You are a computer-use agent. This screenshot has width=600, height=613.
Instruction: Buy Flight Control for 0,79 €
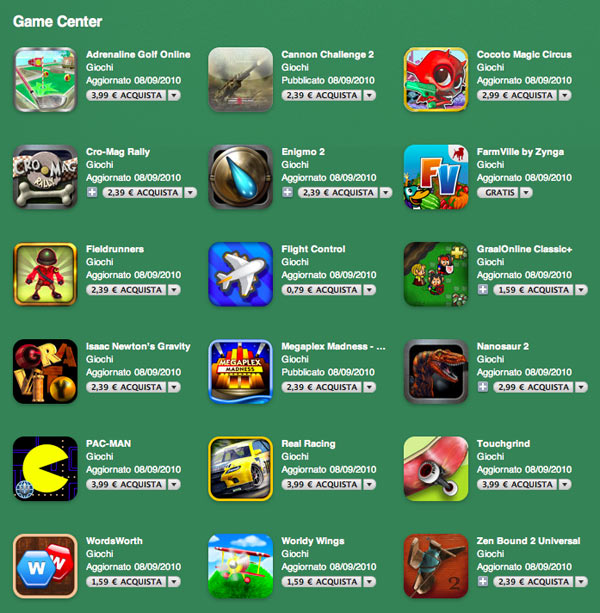pyautogui.click(x=321, y=290)
